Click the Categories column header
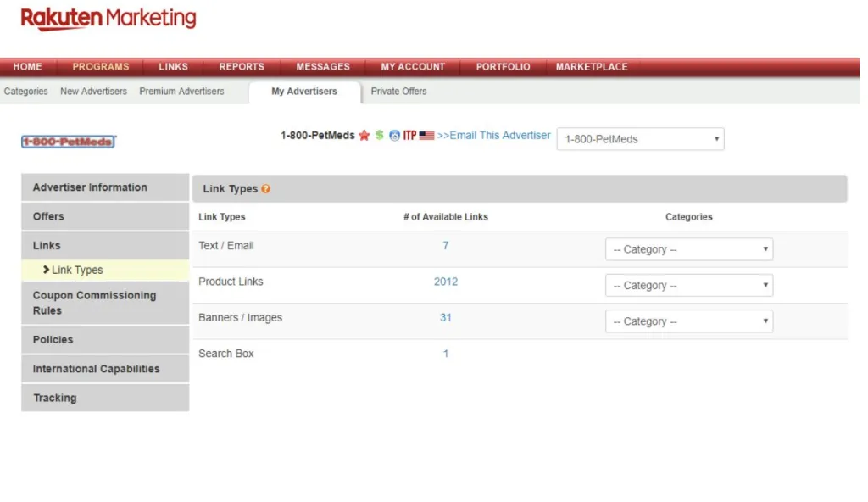868x502 pixels. [688, 217]
